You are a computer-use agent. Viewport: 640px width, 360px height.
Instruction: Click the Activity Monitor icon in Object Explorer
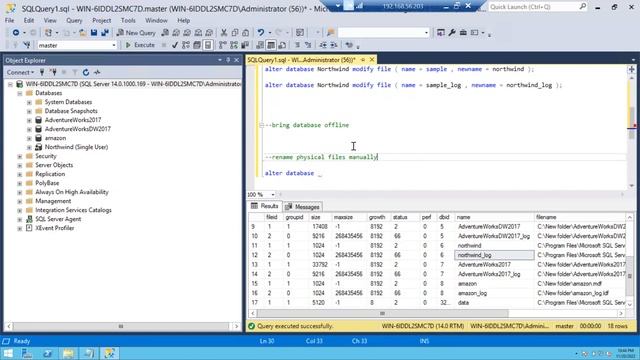(97, 72)
